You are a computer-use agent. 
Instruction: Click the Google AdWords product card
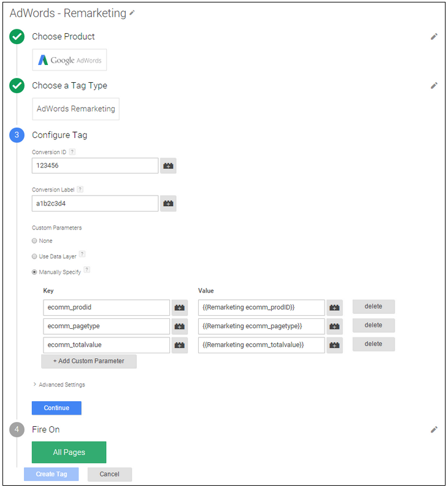coord(69,60)
